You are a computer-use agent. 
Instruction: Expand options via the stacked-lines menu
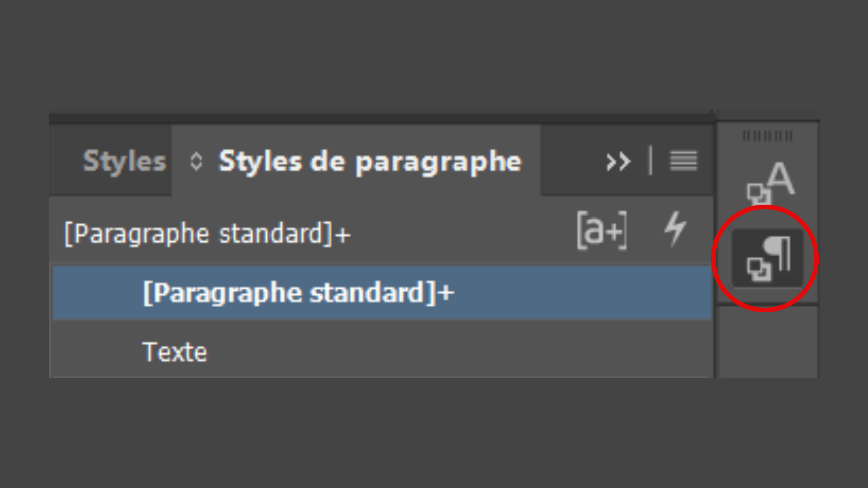pos(684,161)
